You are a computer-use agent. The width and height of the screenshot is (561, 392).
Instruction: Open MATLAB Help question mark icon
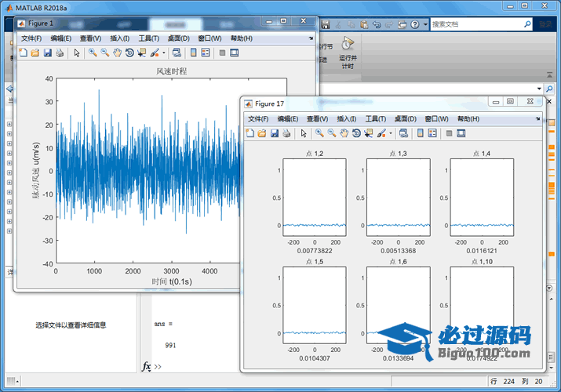414,24
